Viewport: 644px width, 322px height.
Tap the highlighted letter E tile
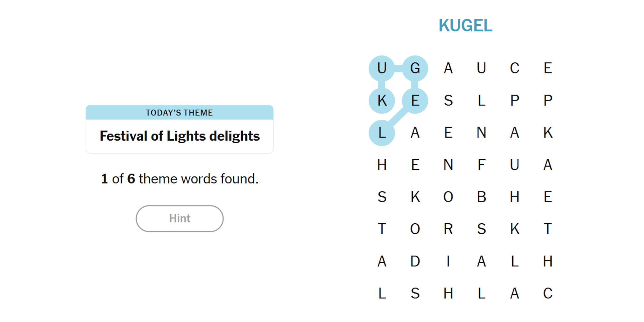click(415, 101)
